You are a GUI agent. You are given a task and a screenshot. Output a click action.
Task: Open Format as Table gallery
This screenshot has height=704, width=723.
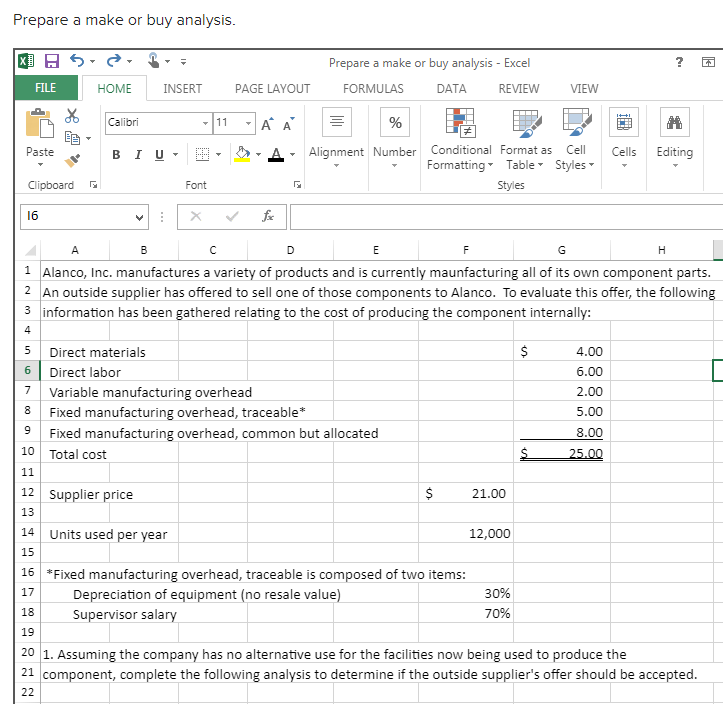click(x=526, y=139)
